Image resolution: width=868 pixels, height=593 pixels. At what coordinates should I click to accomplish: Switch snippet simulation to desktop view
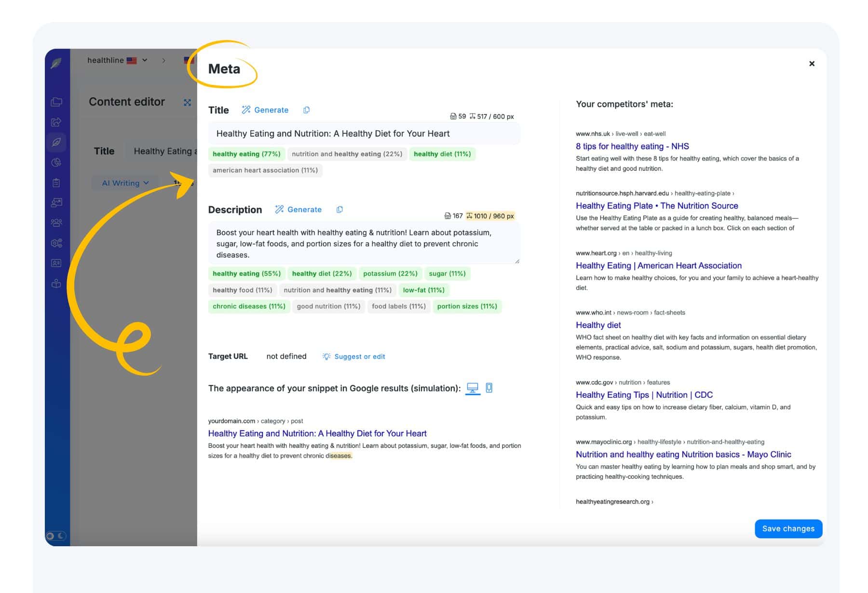tap(473, 388)
